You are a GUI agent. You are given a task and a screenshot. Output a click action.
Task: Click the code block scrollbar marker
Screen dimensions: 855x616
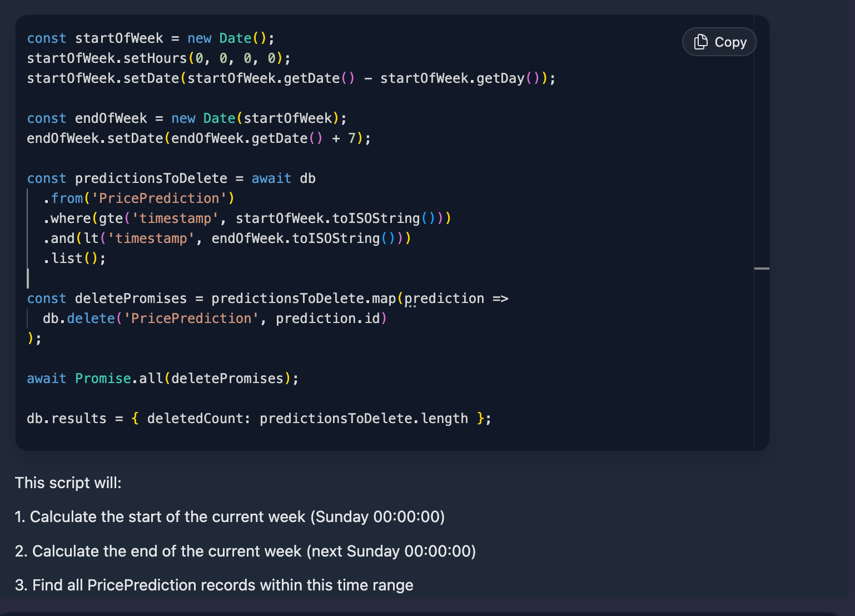762,269
